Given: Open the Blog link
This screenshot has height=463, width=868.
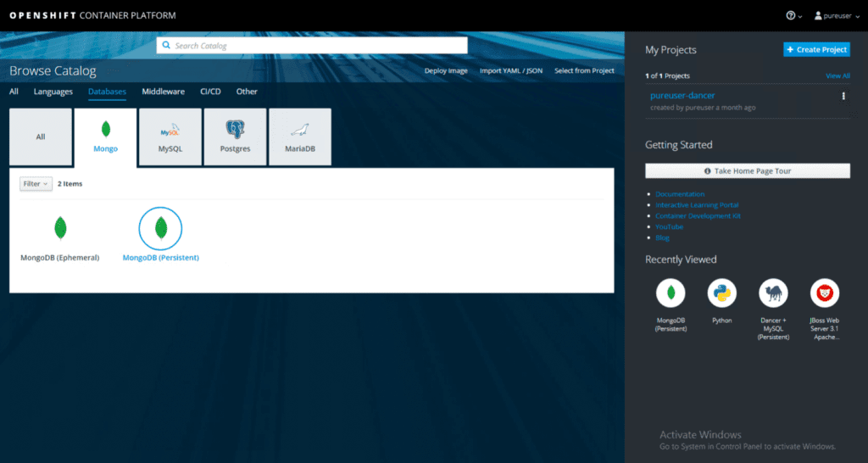Looking at the screenshot, I should click(663, 237).
